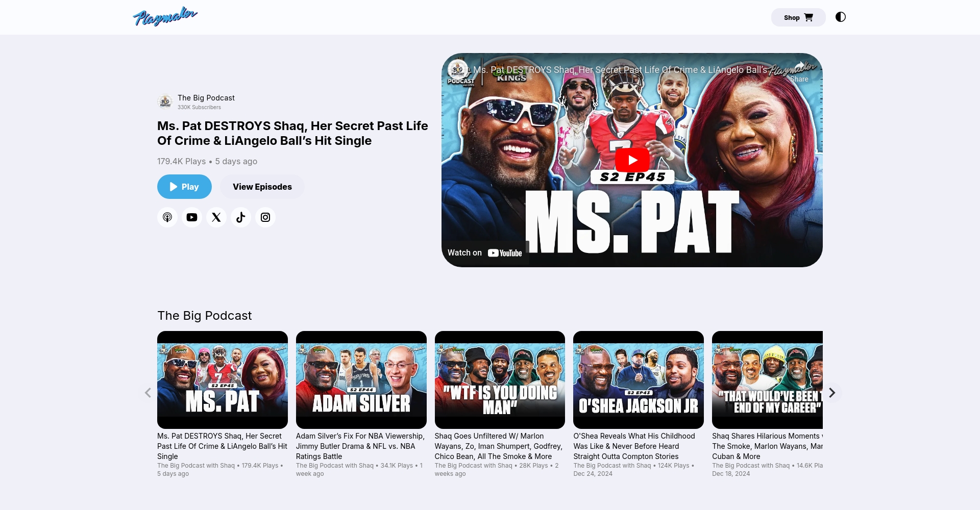This screenshot has width=980, height=510.
Task: Click the View Episodes button
Action: 262,187
